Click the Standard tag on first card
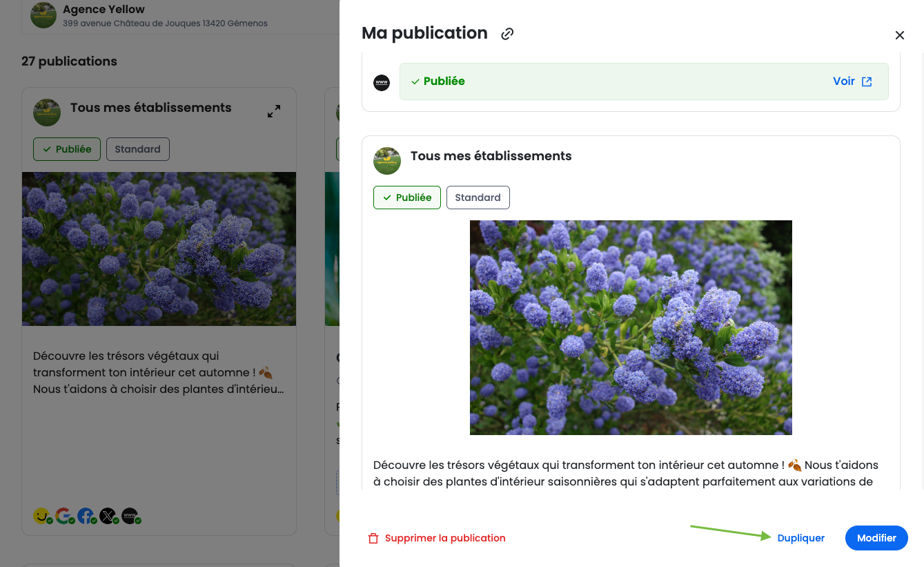Screen dimensions: 924x567 137,149
